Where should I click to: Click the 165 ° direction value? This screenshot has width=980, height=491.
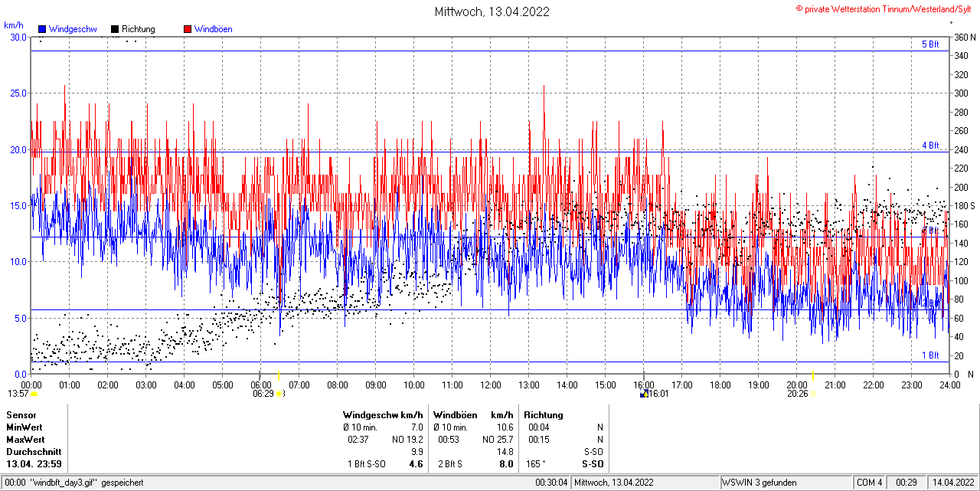(536, 464)
